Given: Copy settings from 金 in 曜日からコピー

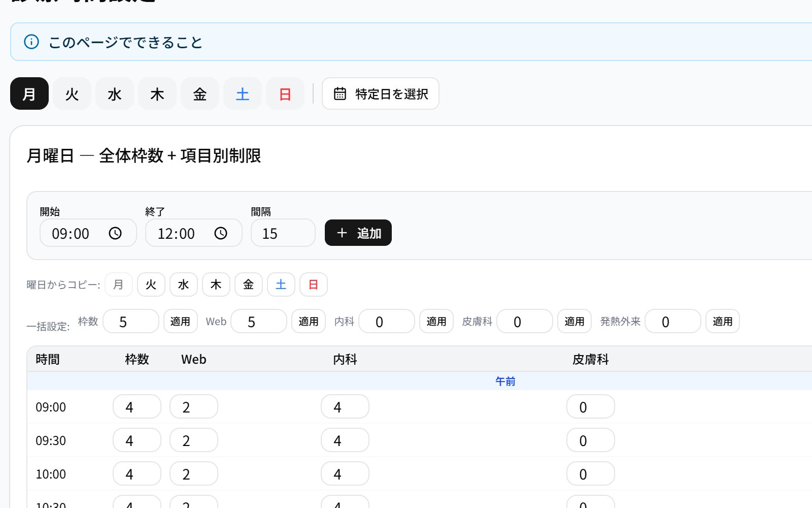Looking at the screenshot, I should click(249, 284).
